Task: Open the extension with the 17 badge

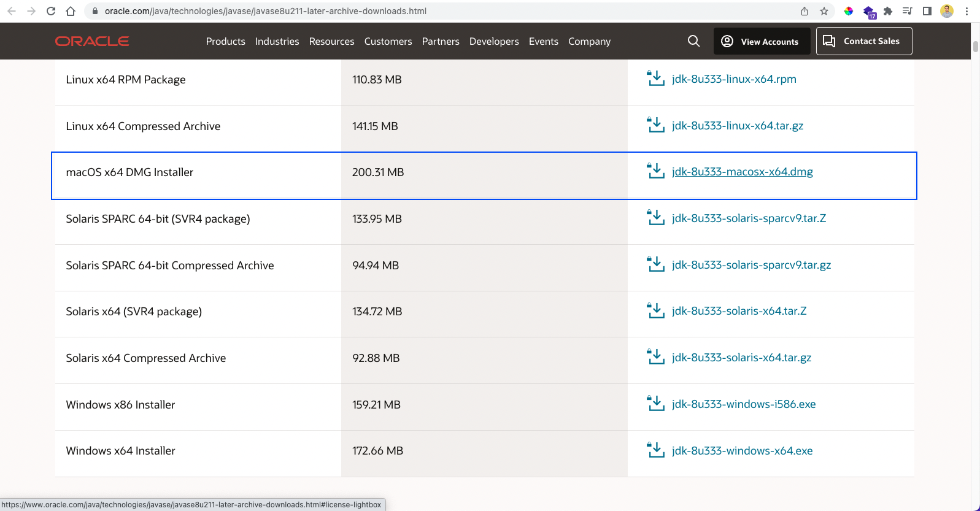Action: [x=869, y=12]
